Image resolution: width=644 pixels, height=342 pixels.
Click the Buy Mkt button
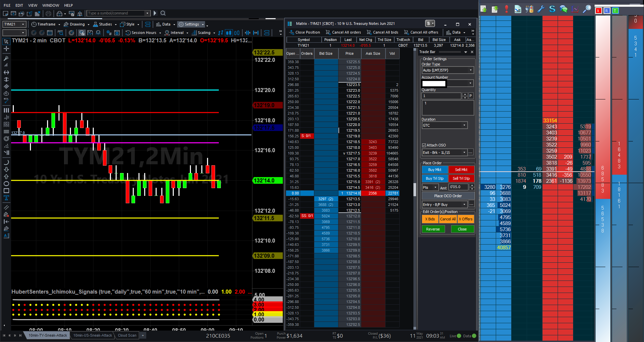[435, 170]
